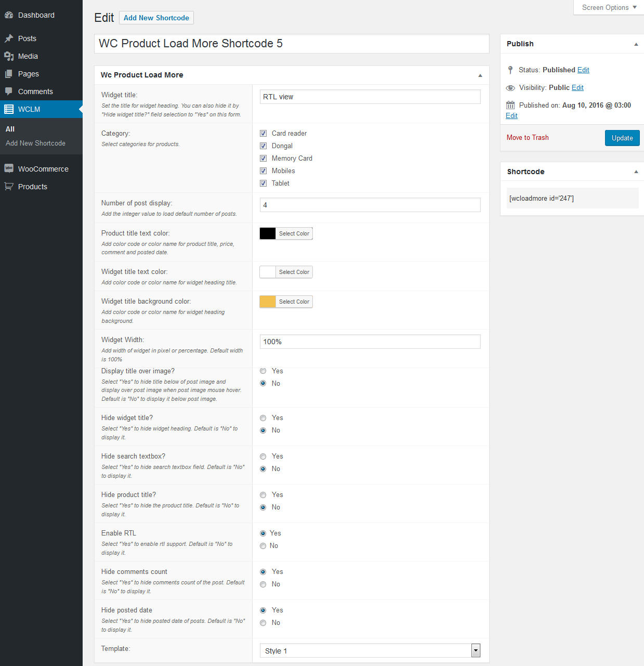The width and height of the screenshot is (644, 666).
Task: Click the WCLM list icon
Action: click(9, 109)
